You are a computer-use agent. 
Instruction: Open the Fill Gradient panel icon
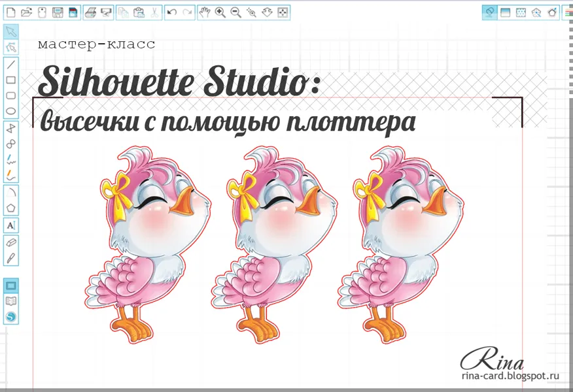[506, 13]
